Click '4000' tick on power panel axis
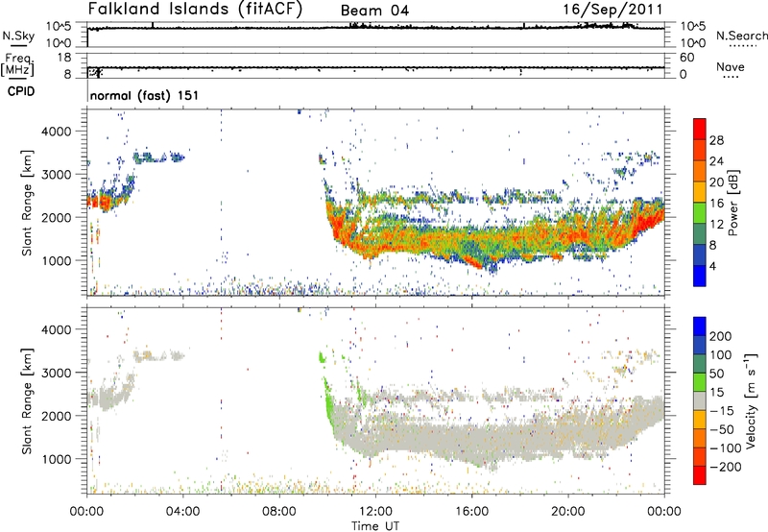Image resolution: width=768 pixels, height=532 pixels. (x=57, y=132)
